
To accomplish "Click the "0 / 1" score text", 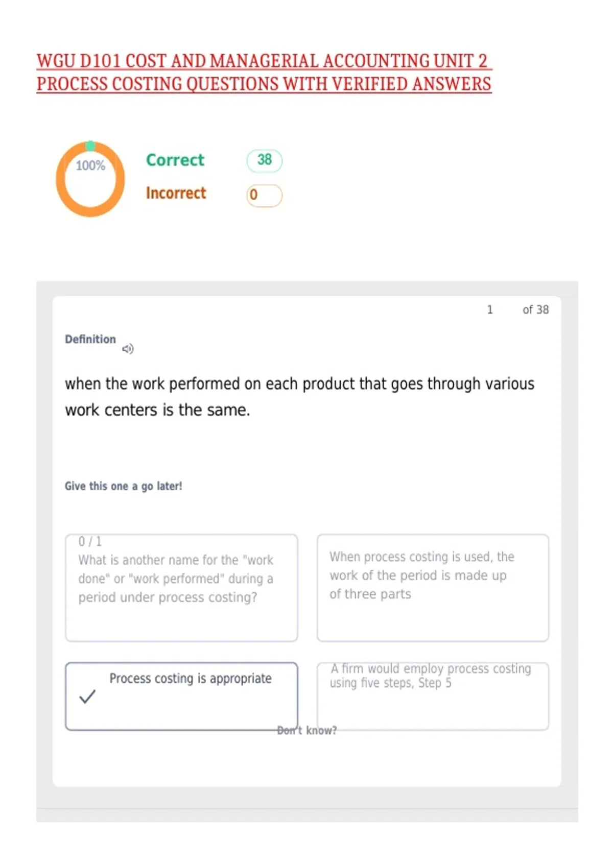I will (x=90, y=541).
